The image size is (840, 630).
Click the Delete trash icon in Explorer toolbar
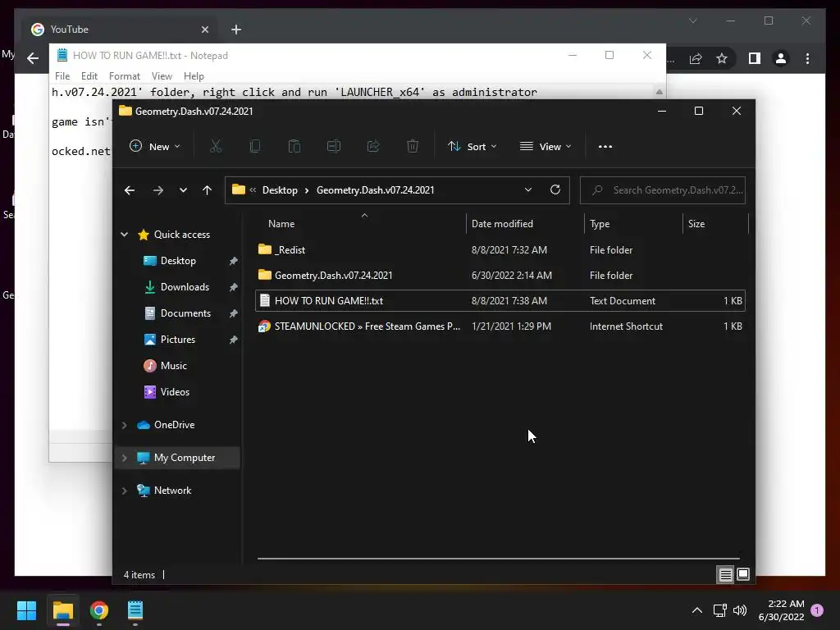point(413,146)
